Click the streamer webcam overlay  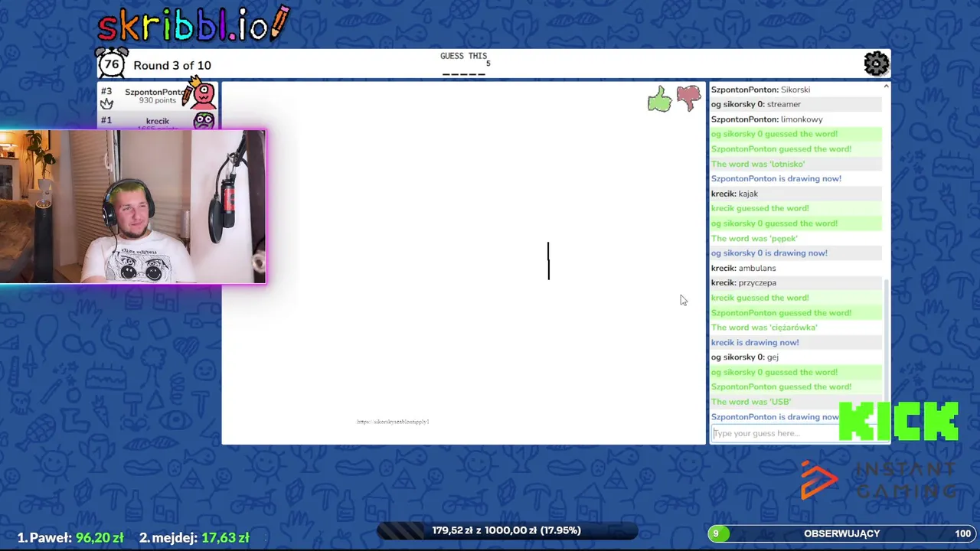(x=133, y=207)
